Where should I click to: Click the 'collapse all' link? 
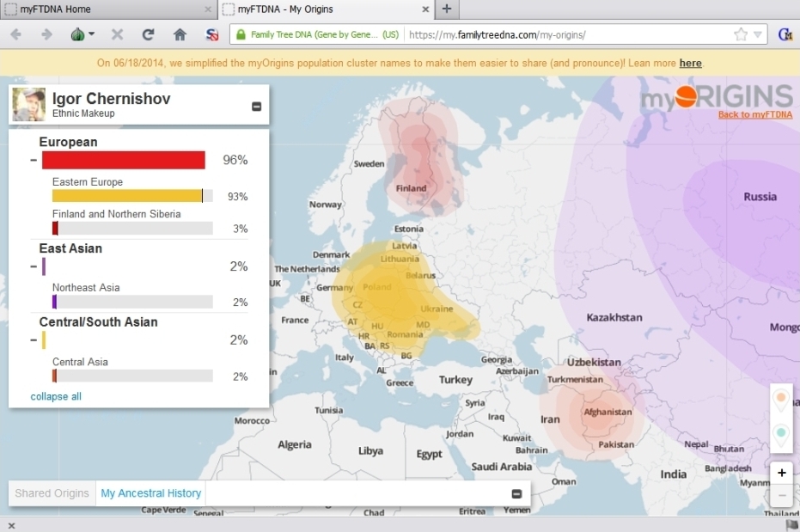tap(56, 396)
